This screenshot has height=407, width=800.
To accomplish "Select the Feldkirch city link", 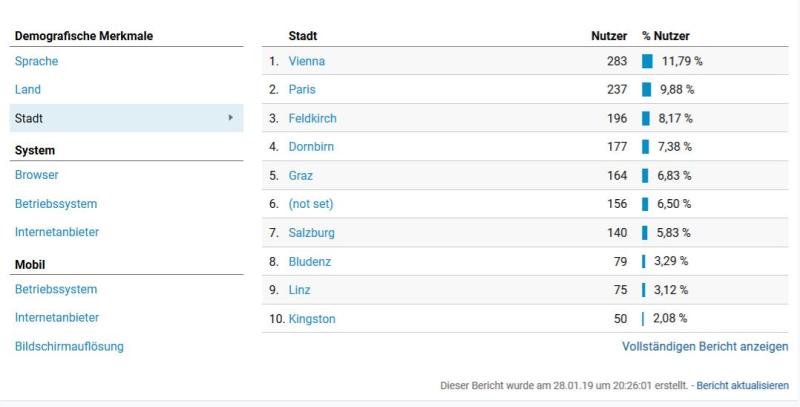I will 312,118.
